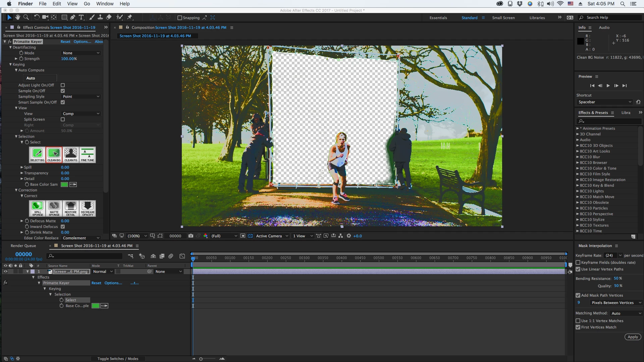This screenshot has width=644, height=362.
Task: Click the Fine Tune keyer icon
Action: point(88,155)
